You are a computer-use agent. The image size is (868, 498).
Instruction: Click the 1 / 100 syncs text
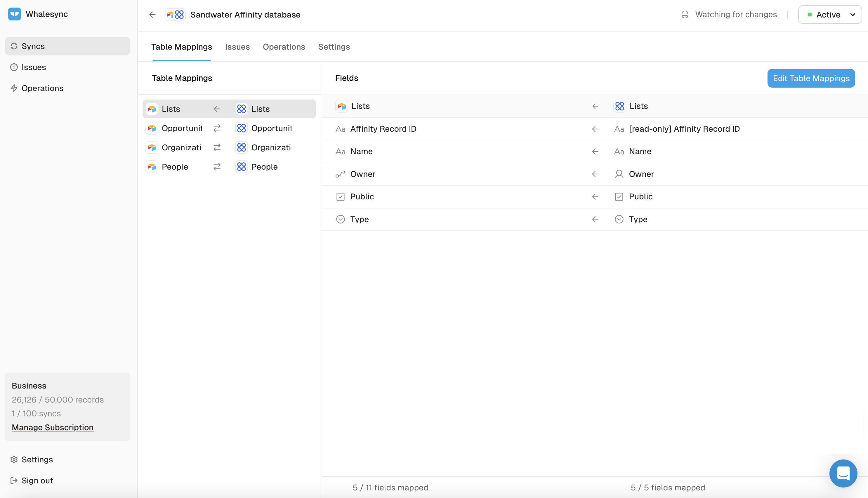pyautogui.click(x=36, y=414)
